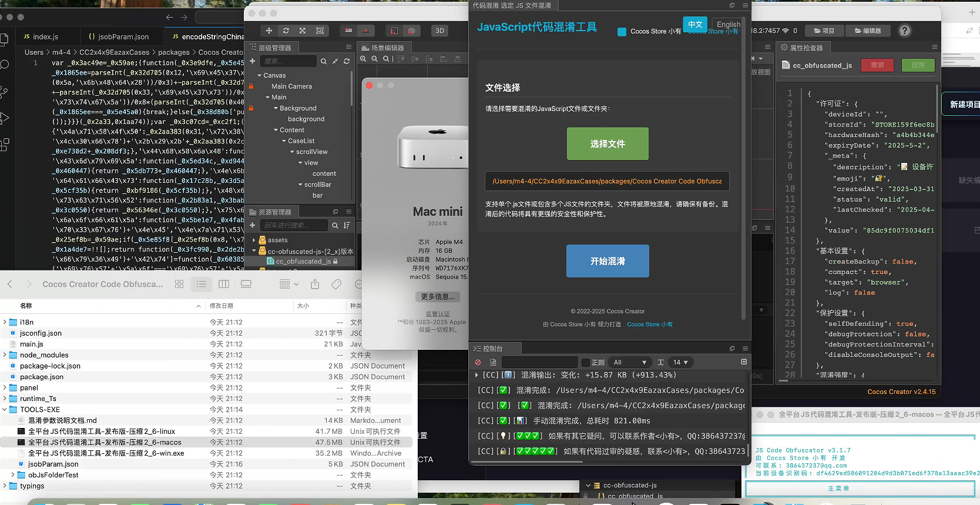Click the selected file path field
Image resolution: width=980 pixels, height=505 pixels.
point(607,181)
